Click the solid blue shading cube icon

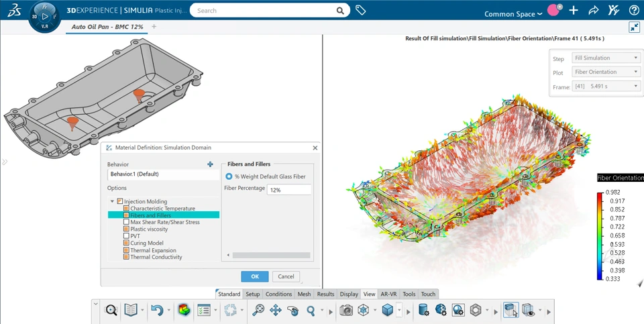[x=387, y=310]
